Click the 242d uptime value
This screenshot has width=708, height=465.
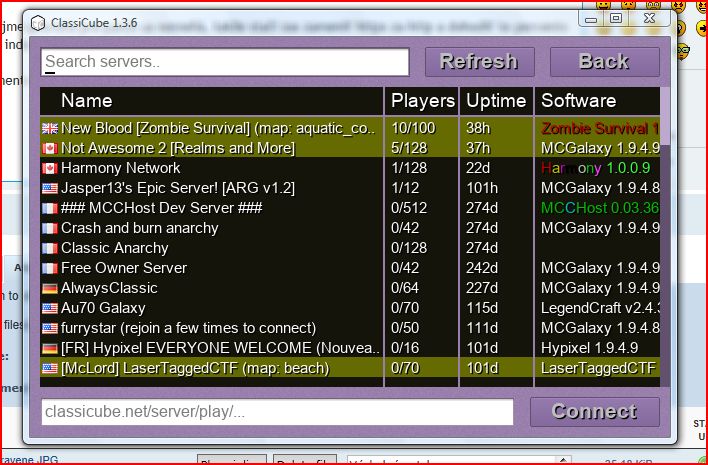482,268
